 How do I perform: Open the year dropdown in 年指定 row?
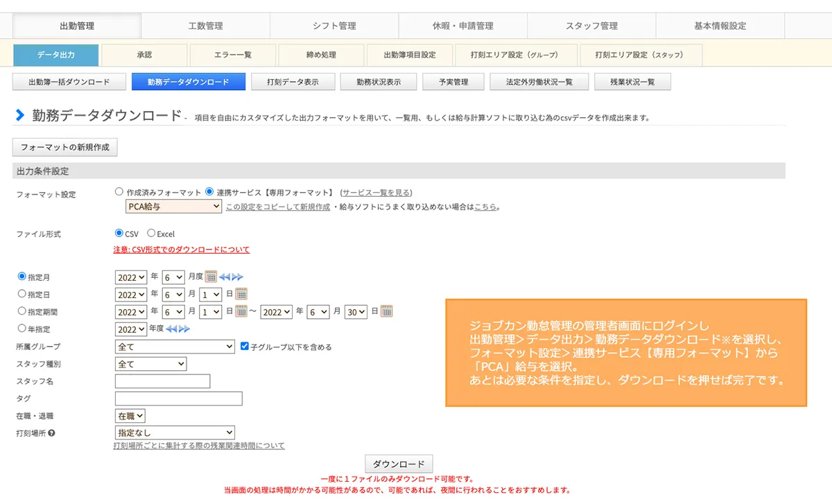(131, 329)
